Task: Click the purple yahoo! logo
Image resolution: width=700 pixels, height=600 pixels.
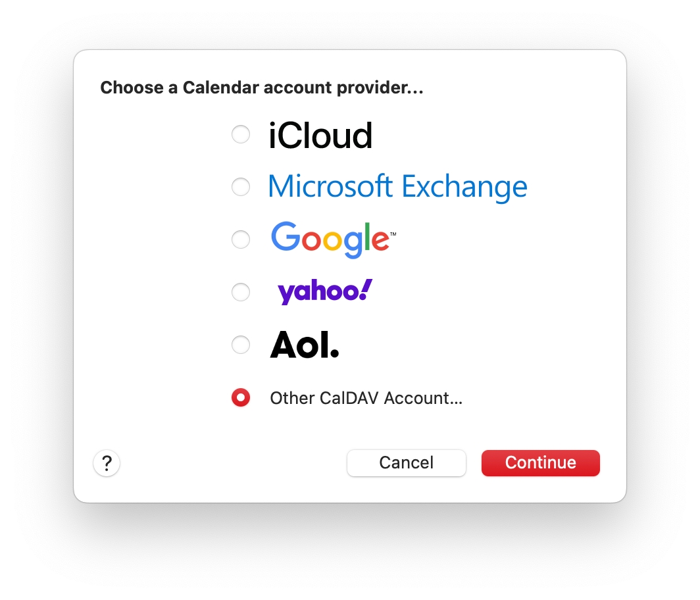Action: 324,292
